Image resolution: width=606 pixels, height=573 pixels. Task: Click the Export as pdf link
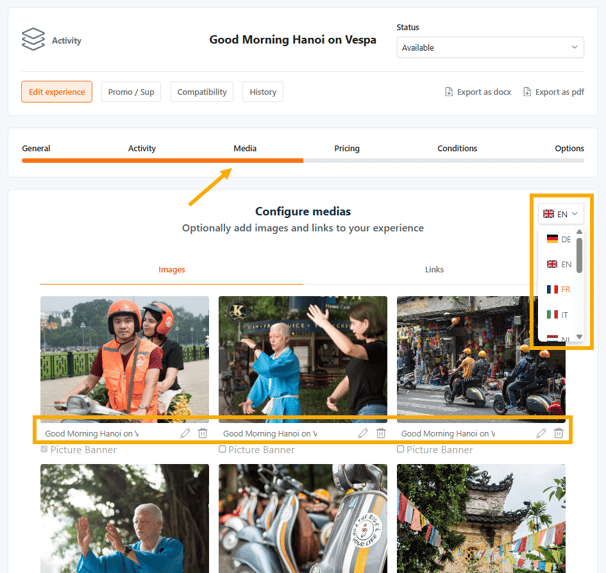(553, 92)
